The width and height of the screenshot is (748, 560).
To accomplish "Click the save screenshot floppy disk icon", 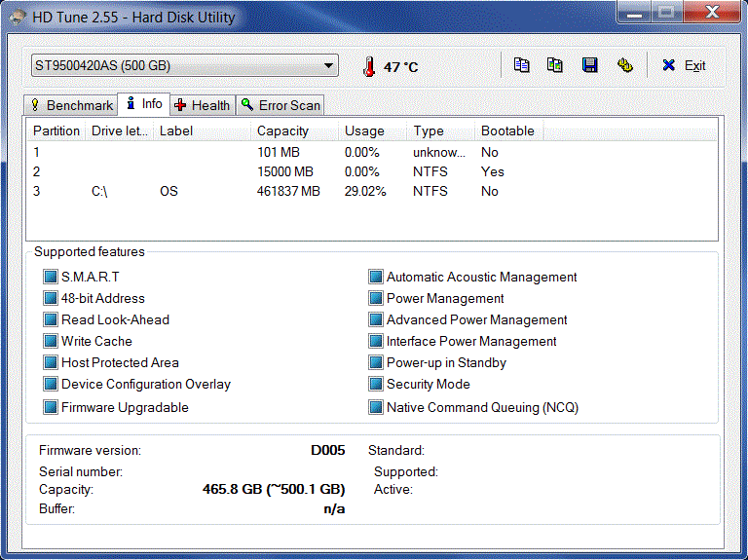I will [590, 65].
